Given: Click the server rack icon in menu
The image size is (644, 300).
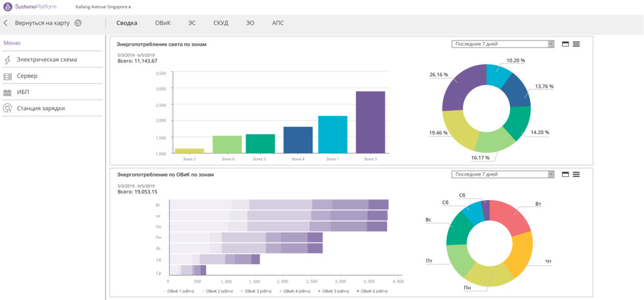Looking at the screenshot, I should [8, 76].
